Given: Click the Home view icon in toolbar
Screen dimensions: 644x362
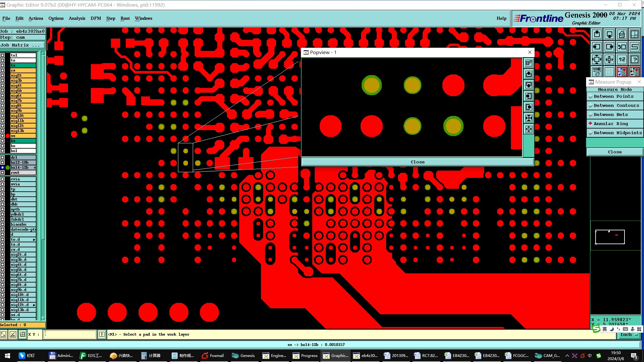Looking at the screenshot, I should coord(622,34).
